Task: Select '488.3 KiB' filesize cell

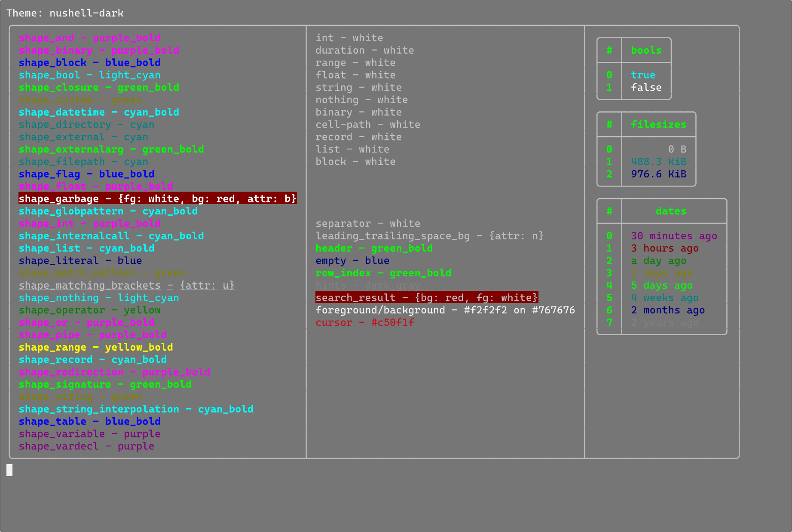Action: coord(658,162)
